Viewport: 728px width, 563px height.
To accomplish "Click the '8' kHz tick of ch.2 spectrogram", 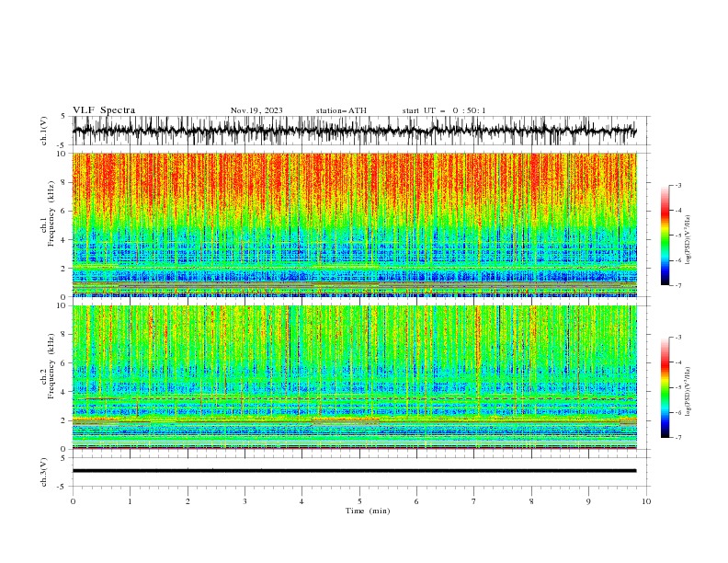I will pos(64,335).
